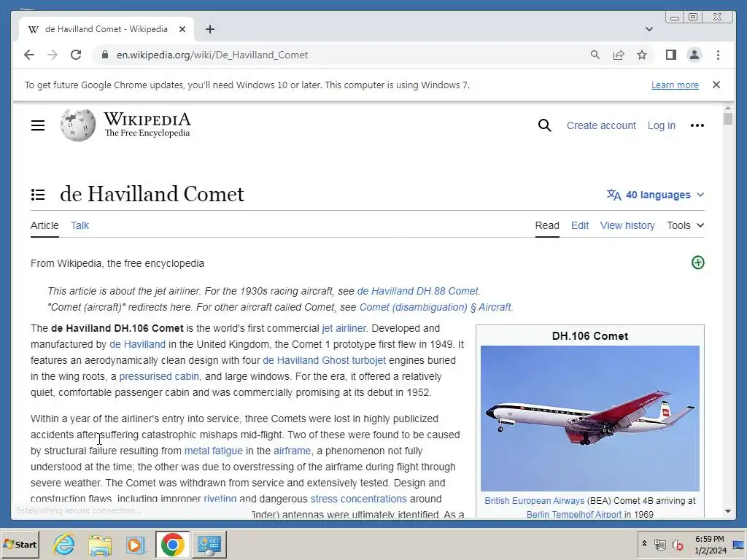Open Windows Explorer folder in taskbar

[x=99, y=544]
